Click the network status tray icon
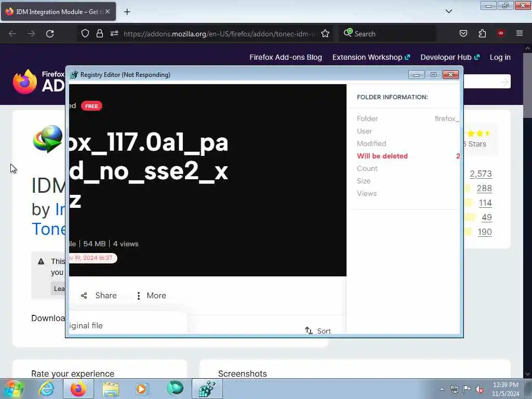This screenshot has width=532, height=399. coord(454,389)
